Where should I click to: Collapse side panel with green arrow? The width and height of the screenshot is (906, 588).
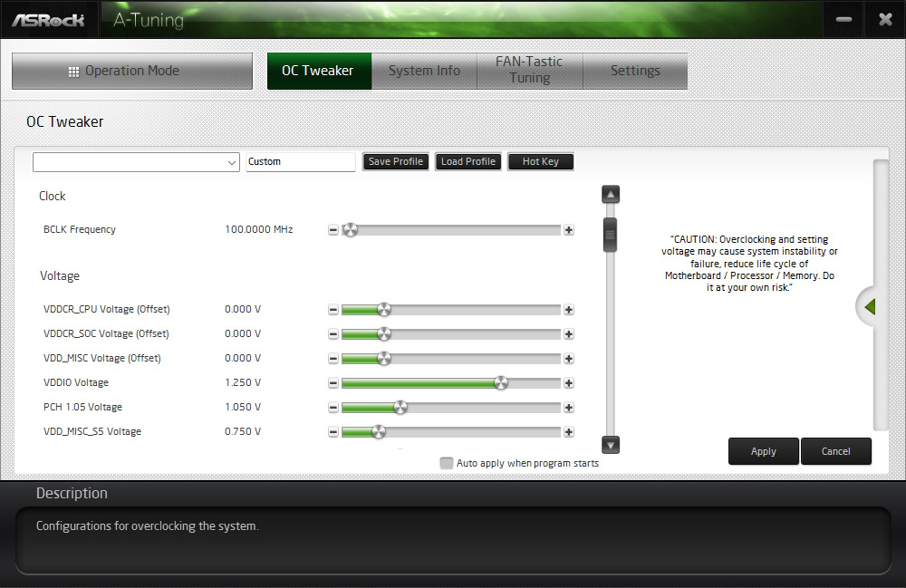[869, 307]
